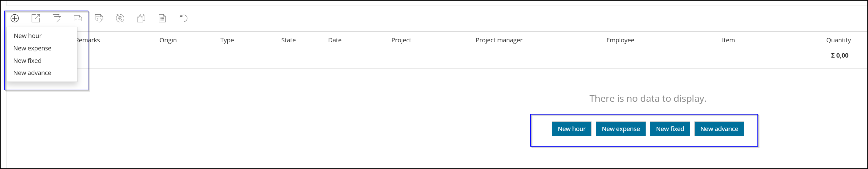Click the blue New expense button
Screen dimensions: 868x169
click(621, 129)
